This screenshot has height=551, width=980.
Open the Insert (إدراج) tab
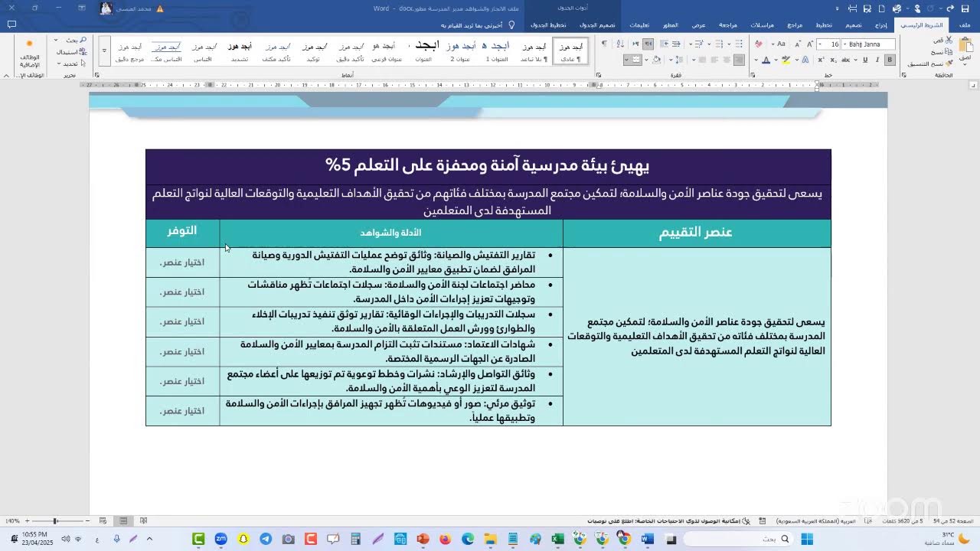880,24
